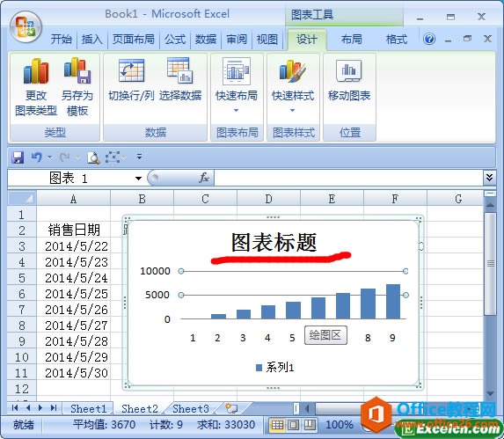Click Save icon in quick access toolbar
Image resolution: width=504 pixels, height=439 pixels.
coord(18,157)
